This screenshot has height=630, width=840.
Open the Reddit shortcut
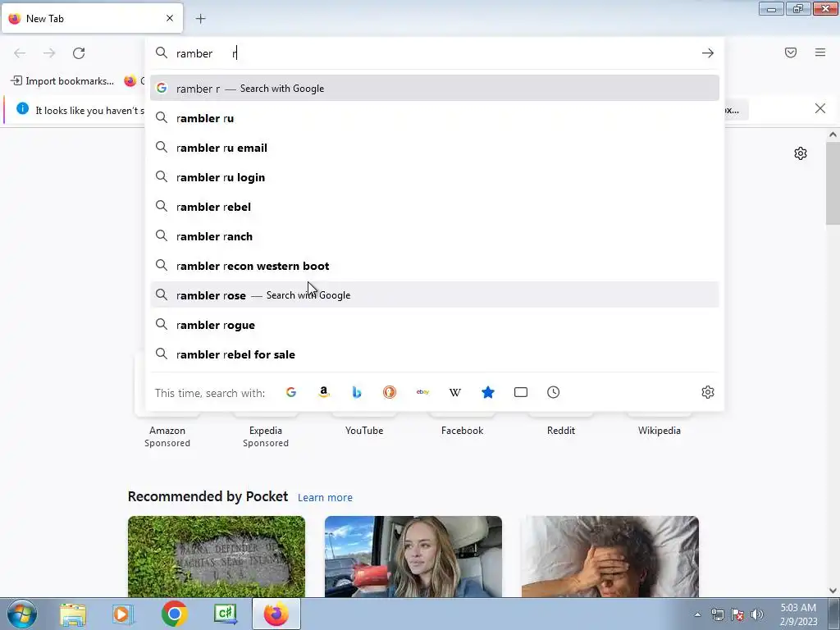pyautogui.click(x=561, y=430)
